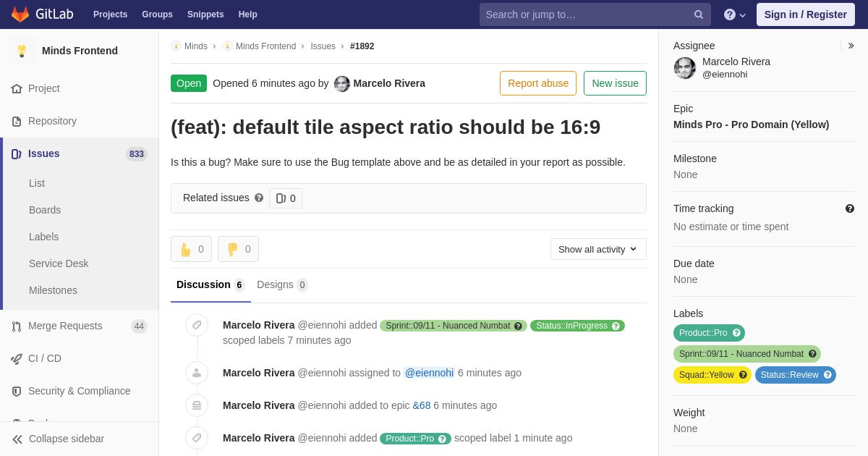
Task: Click the Status::Review label help icon
Action: [x=827, y=375]
